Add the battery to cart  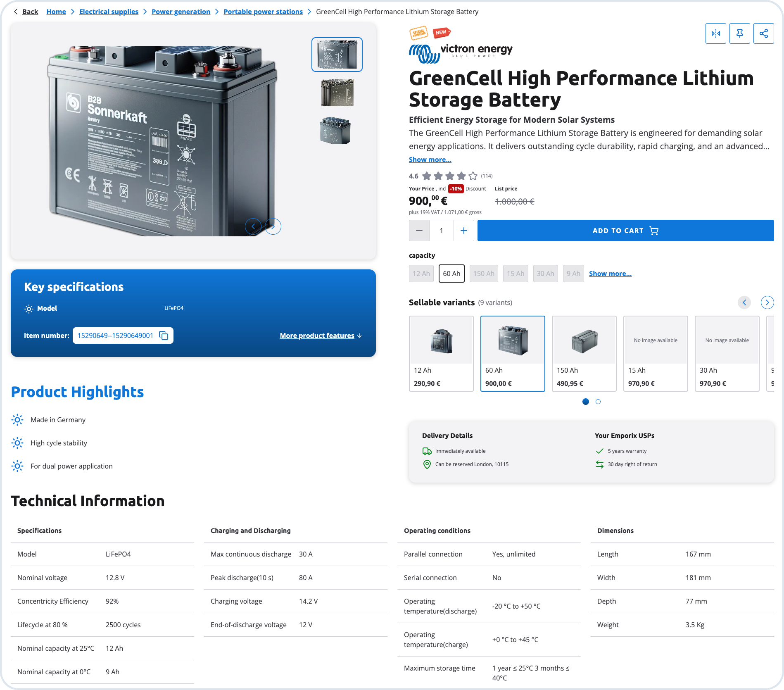coord(626,231)
